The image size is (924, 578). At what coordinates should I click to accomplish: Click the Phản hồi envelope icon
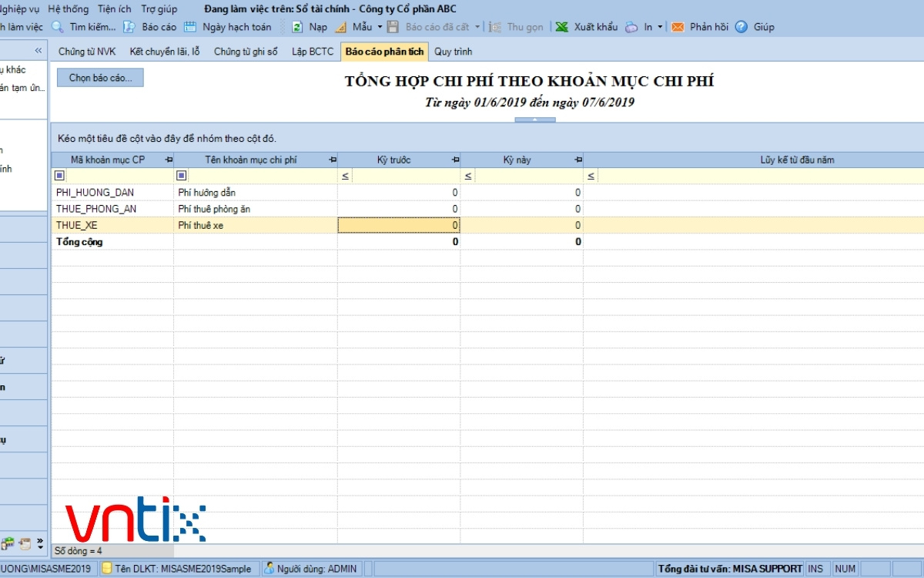(x=678, y=27)
